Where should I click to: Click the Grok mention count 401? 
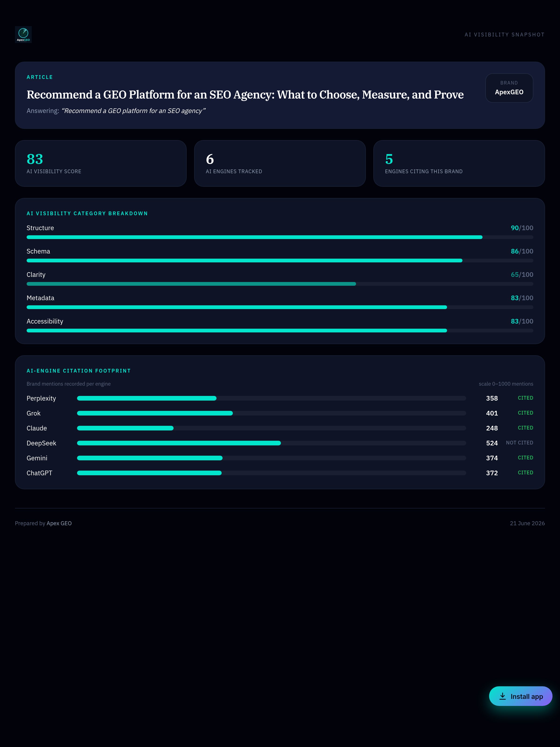tap(492, 413)
